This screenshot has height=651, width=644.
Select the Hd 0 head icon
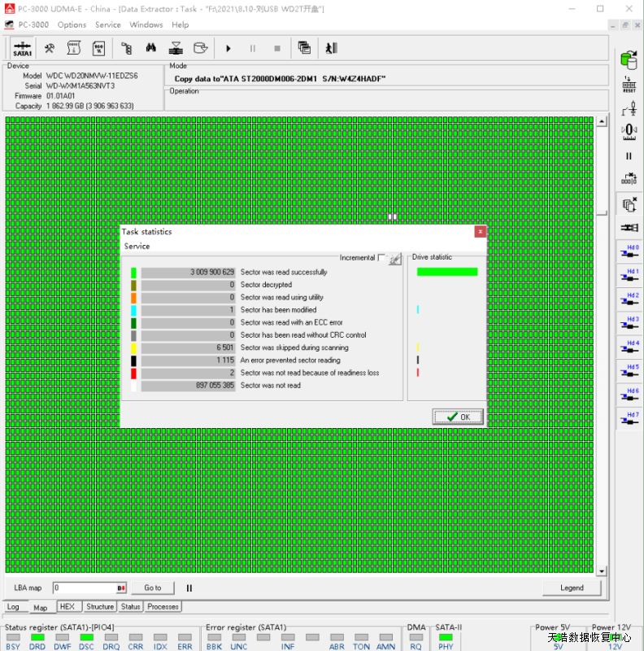tap(629, 251)
